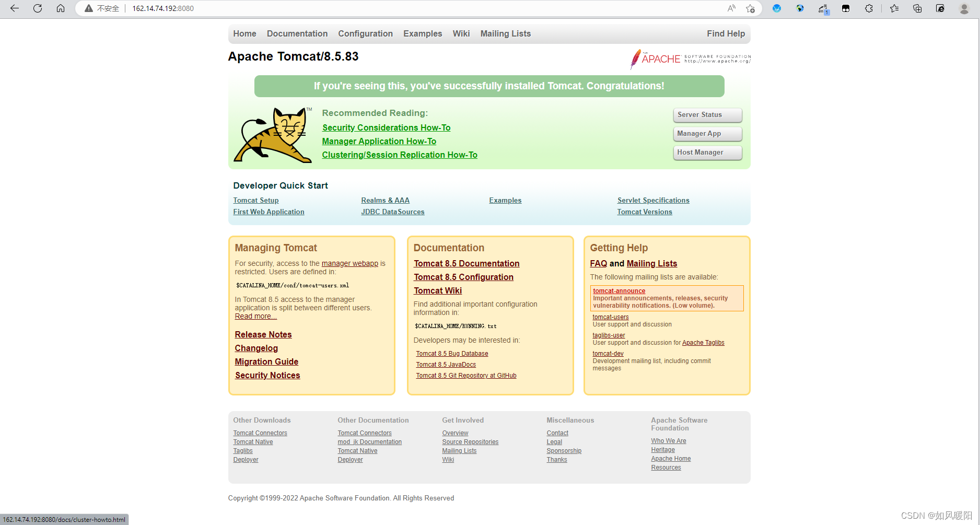Open Mailing Lists in the top nav bar

[506, 33]
